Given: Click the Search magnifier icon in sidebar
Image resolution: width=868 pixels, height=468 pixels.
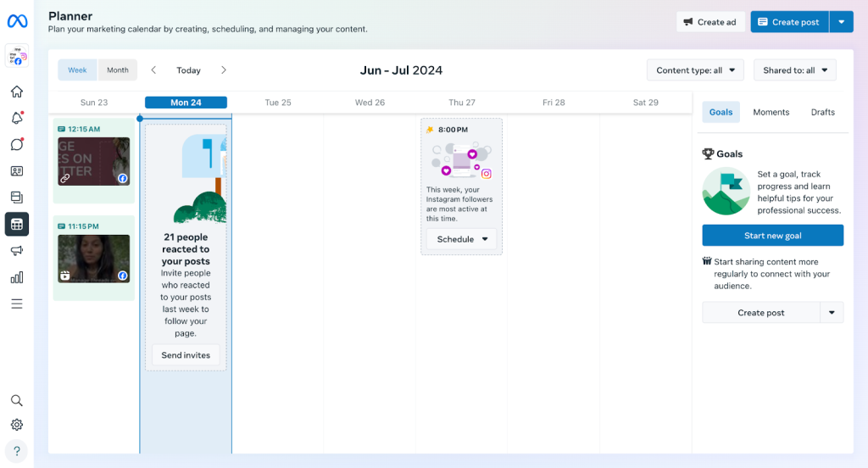Looking at the screenshot, I should pyautogui.click(x=17, y=400).
